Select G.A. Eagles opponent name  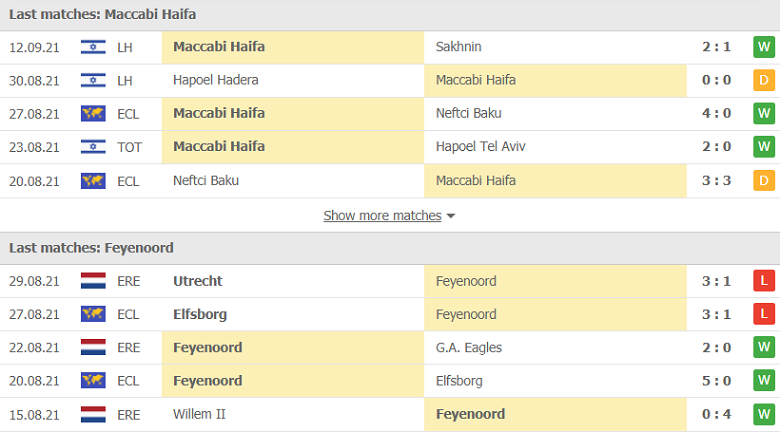pos(469,347)
